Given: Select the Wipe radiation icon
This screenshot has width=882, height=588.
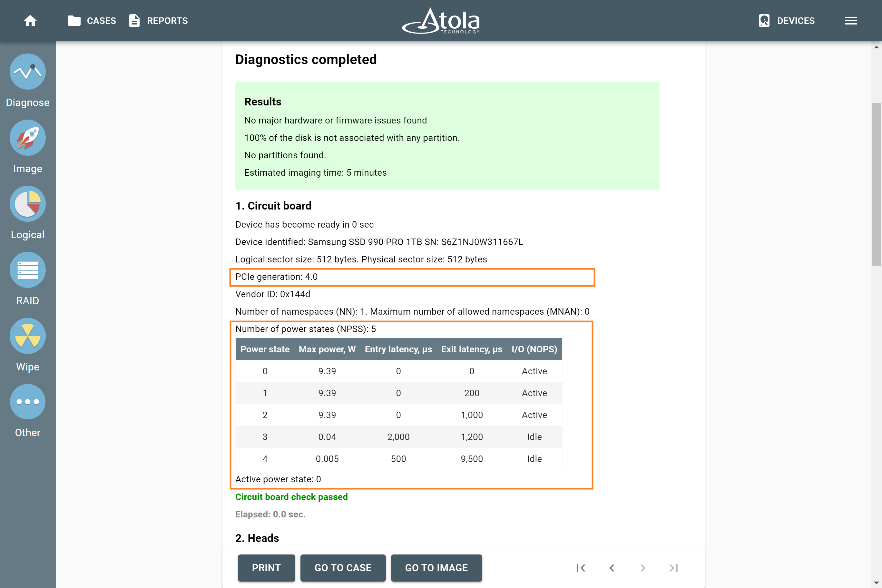Looking at the screenshot, I should coord(28,336).
